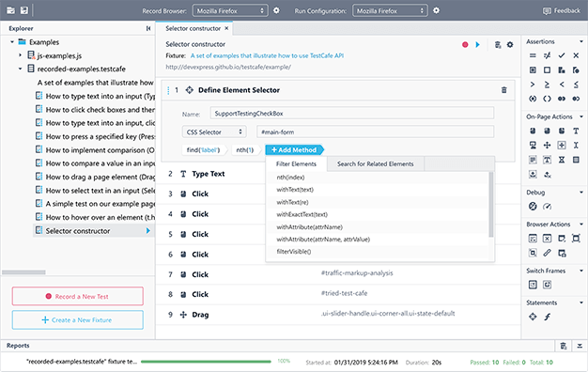Click the Create a New Fixture button
This screenshot has height=372, width=588.
pyautogui.click(x=78, y=320)
